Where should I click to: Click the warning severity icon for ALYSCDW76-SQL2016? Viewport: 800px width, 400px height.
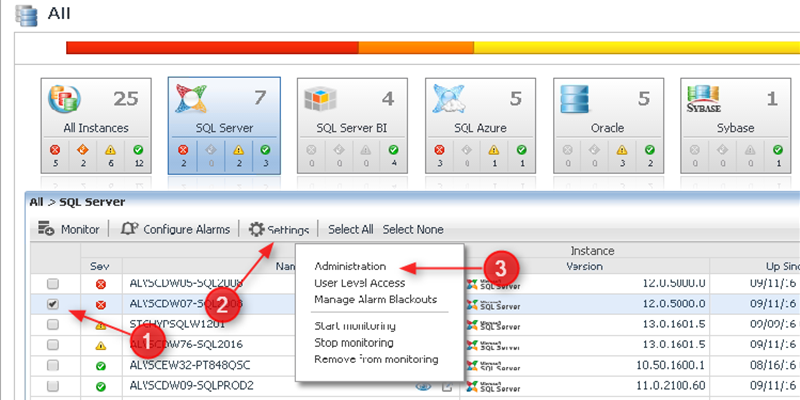[101, 345]
